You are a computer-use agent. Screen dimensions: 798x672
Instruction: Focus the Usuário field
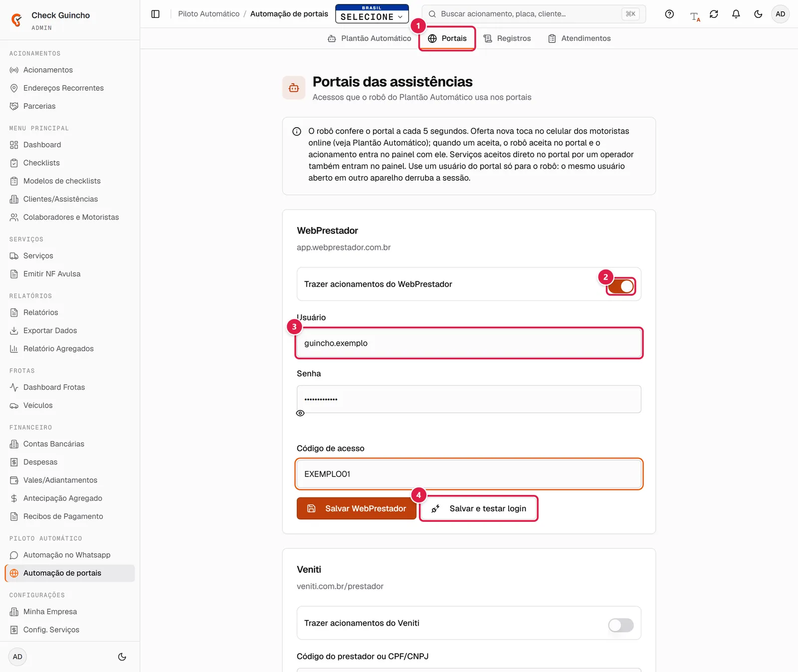click(x=469, y=343)
